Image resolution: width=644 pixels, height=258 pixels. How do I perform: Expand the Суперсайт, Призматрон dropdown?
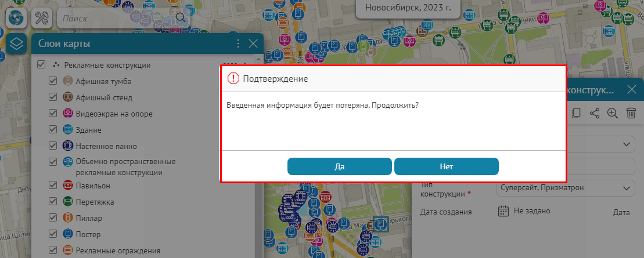[625, 188]
